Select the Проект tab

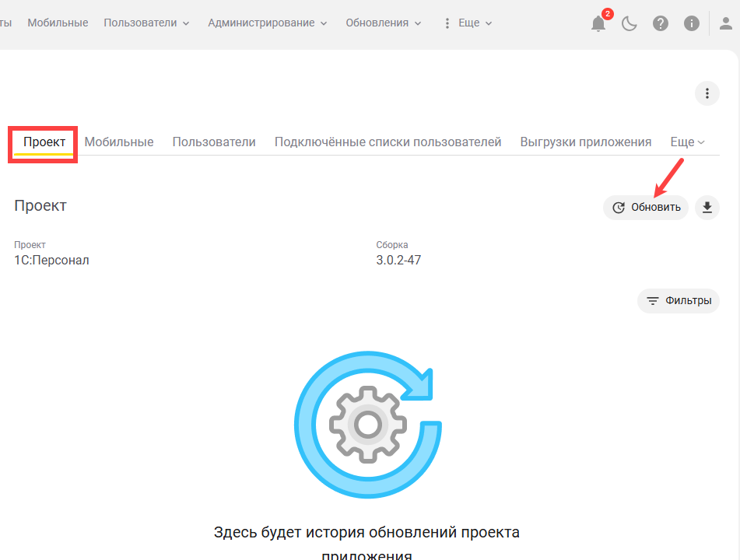coord(44,142)
